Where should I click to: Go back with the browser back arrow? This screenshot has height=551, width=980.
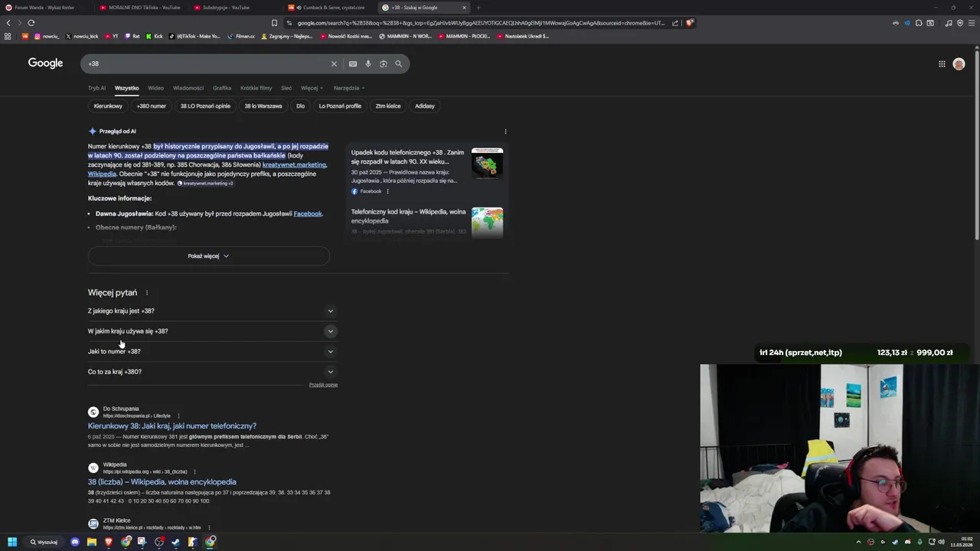(8, 23)
